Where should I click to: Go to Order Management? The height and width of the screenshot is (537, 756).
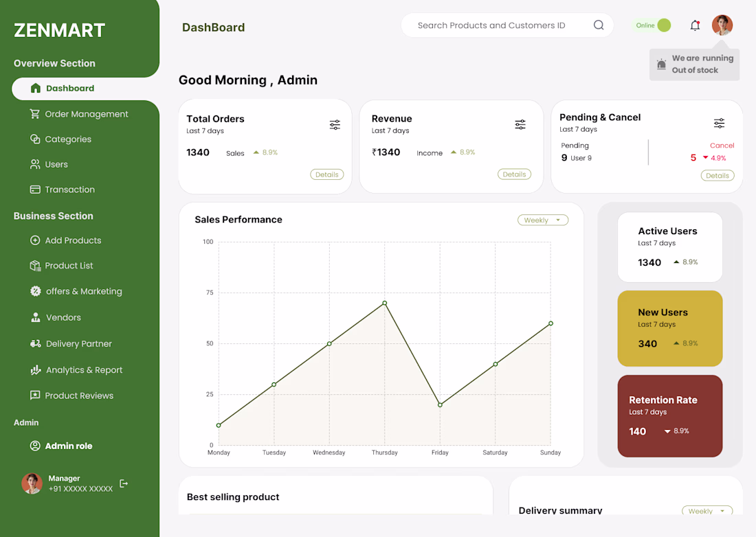pos(87,114)
